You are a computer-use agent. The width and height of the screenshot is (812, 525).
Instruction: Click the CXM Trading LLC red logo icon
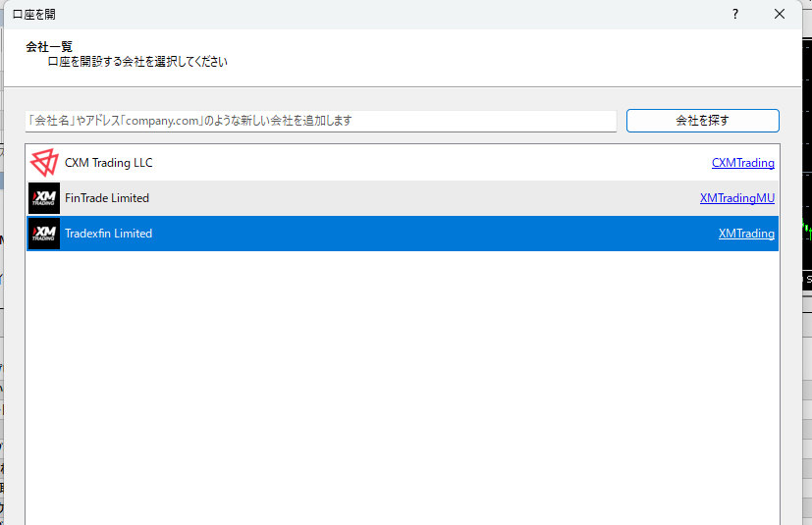[x=44, y=163]
